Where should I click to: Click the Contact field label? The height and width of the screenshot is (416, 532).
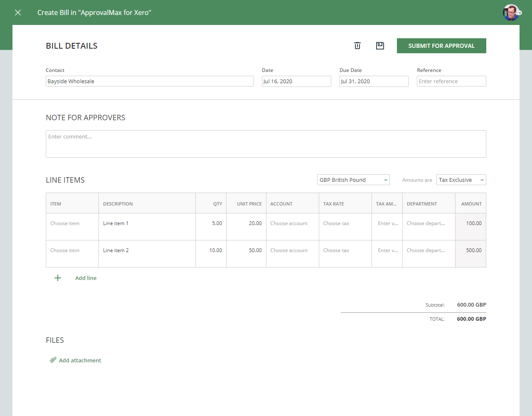(x=55, y=70)
